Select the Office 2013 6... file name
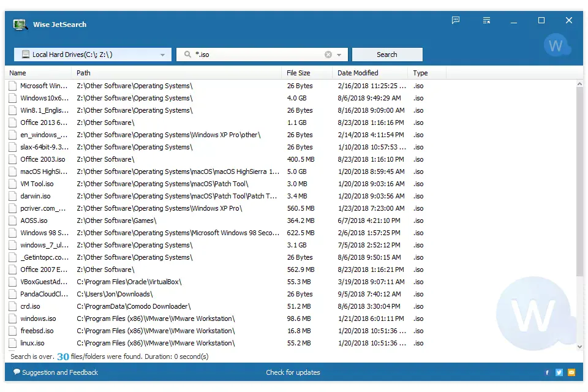 pos(44,123)
